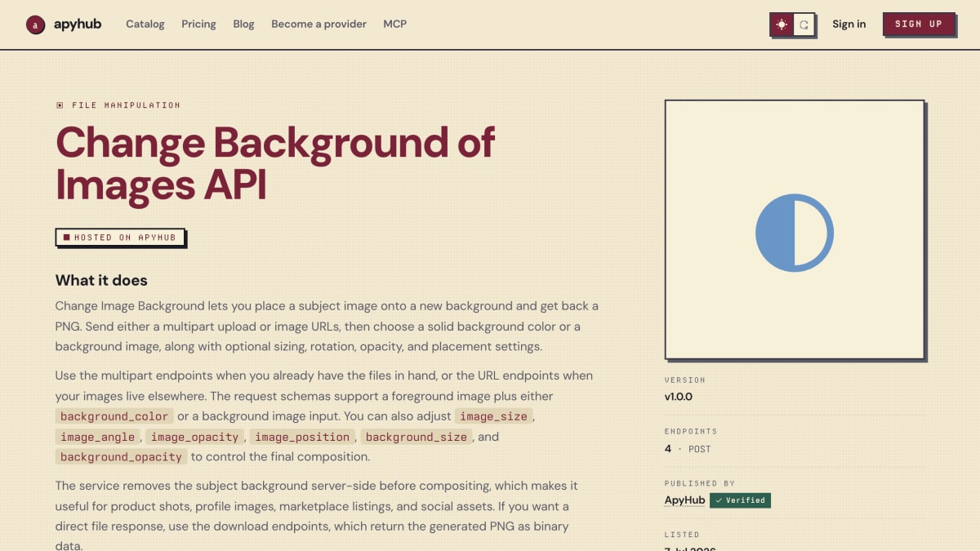The image size is (980, 551).
Task: Click the image_position code tag
Action: pyautogui.click(x=301, y=437)
